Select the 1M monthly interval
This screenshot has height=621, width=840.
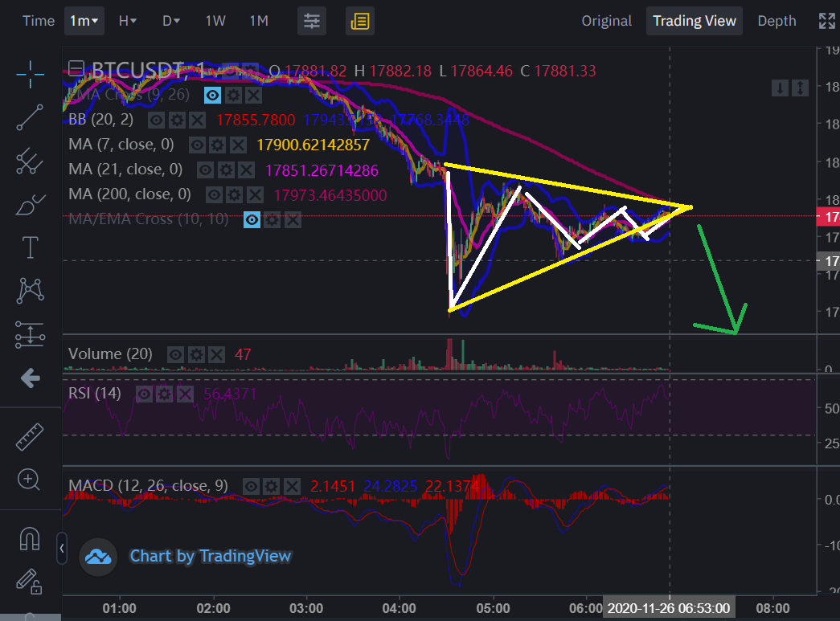click(x=259, y=21)
